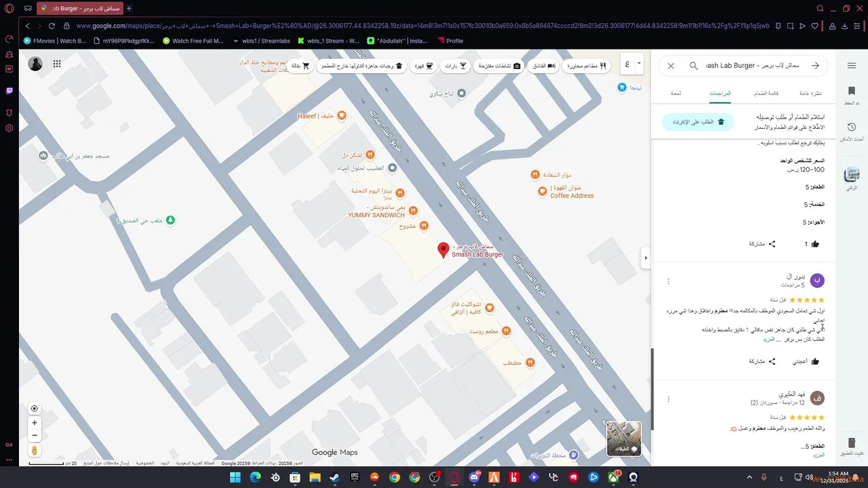Select قهوة coffee filter chip
The width and height of the screenshot is (868, 488).
(x=424, y=66)
